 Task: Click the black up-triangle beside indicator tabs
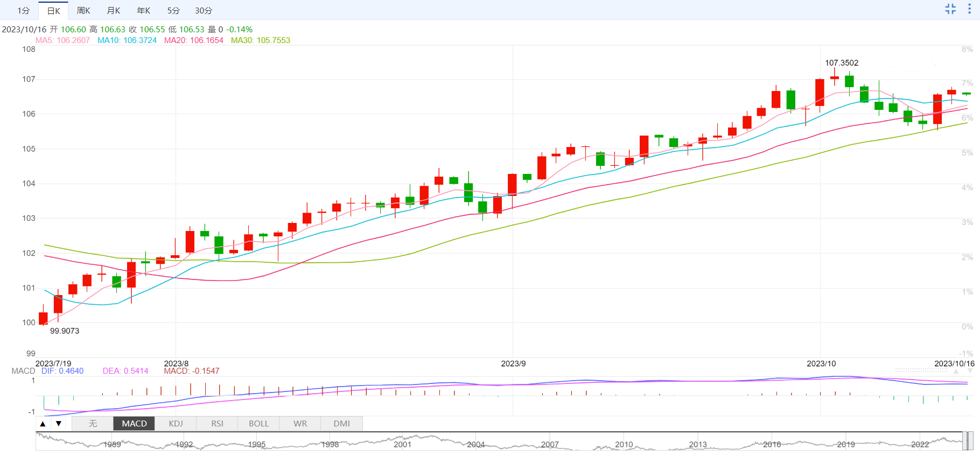43,424
